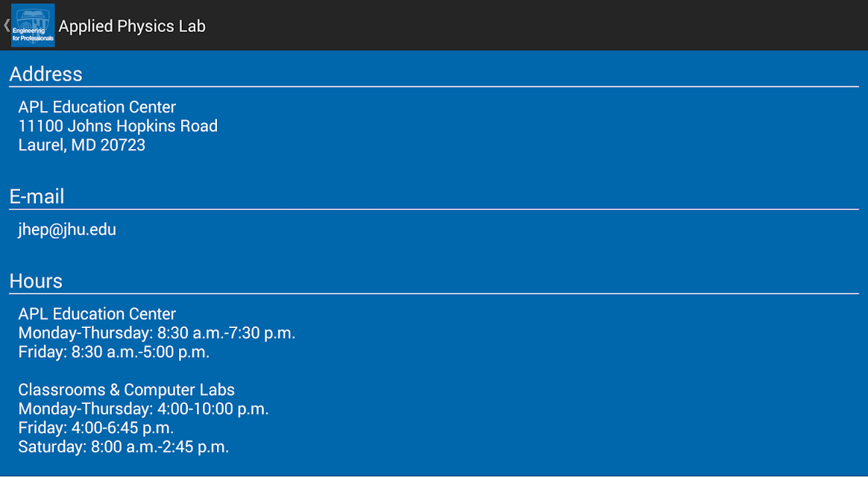Tap Monday-Thursday 8:30 a.m.-7:30 p.m. line

click(x=157, y=333)
